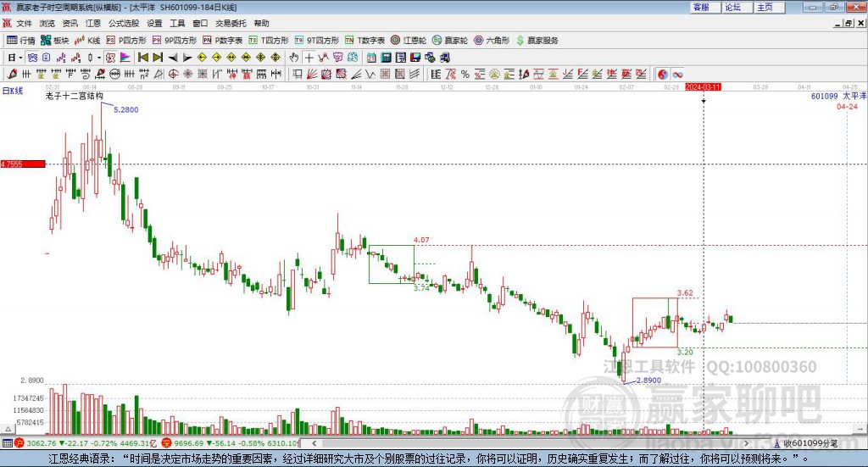Viewport: 868px width, 467px height.
Task: Click the black right arrow icon
Action: [187, 58]
